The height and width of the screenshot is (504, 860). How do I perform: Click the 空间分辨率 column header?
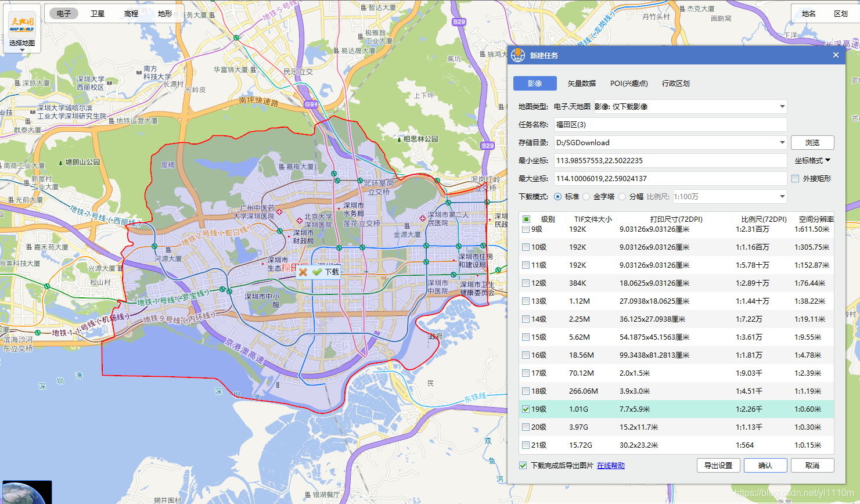point(816,219)
